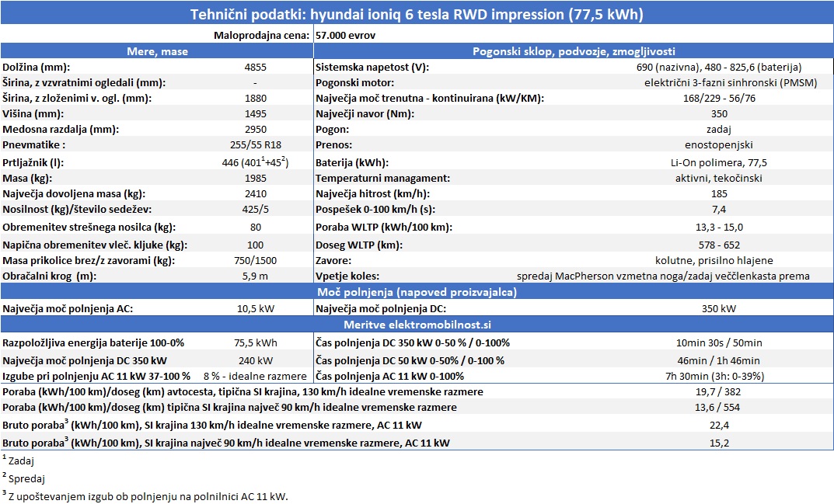The height and width of the screenshot is (504, 834).
Task: Click the 'Meritve elektromobilnost.si' header
Action: pos(417,325)
